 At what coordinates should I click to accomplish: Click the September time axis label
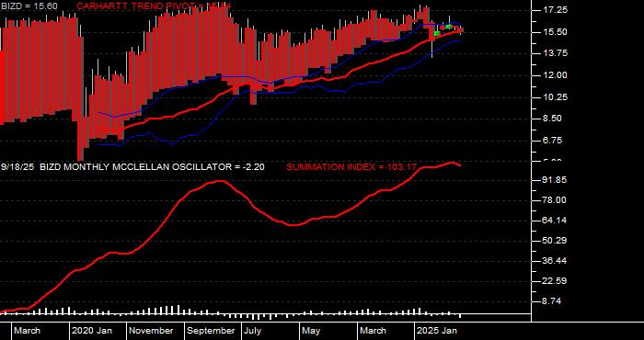[211, 331]
